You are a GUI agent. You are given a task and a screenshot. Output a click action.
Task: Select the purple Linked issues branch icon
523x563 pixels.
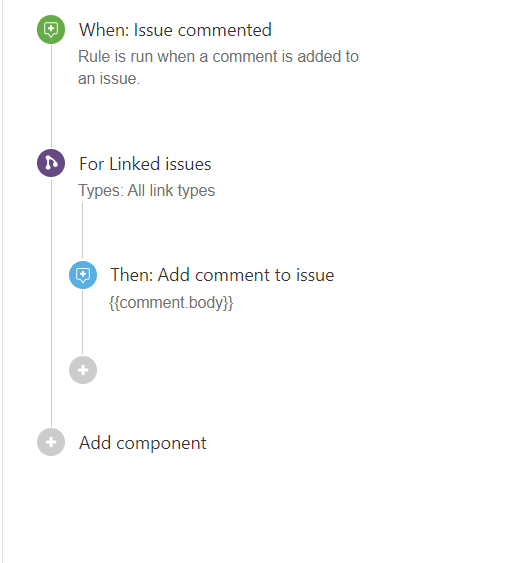tap(51, 163)
